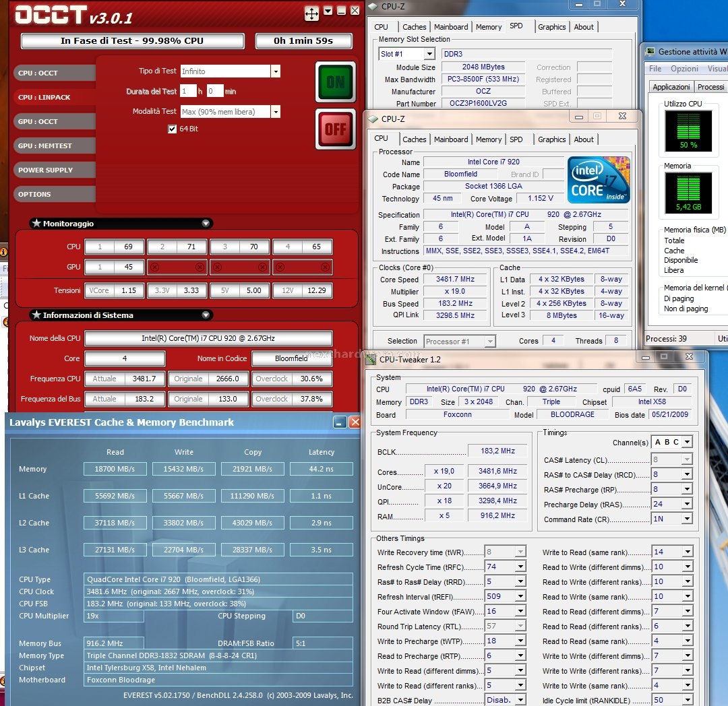Open the Command Rate (CR) dropdown
Image resolution: width=728 pixels, height=706 pixels.
[688, 519]
